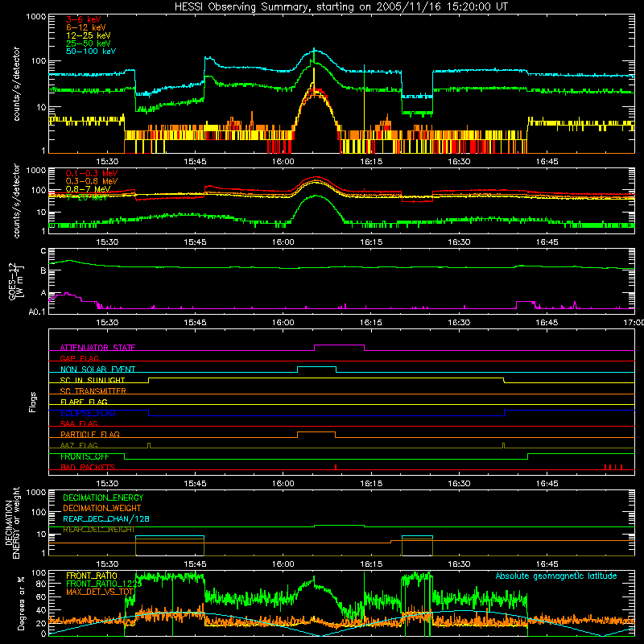The height and width of the screenshot is (644, 644).
Task: Select the "PARTICLE_FLAG" label
Action: (90, 434)
